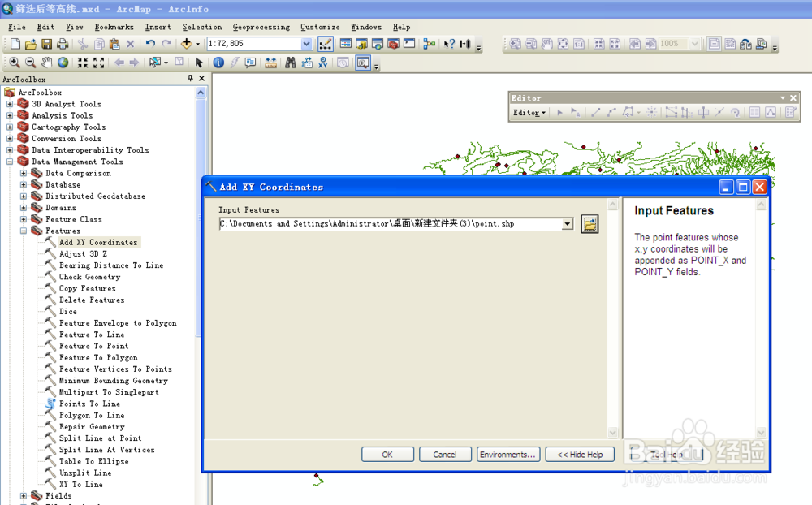
Task: Open the Input Features dropdown arrow
Action: point(568,224)
